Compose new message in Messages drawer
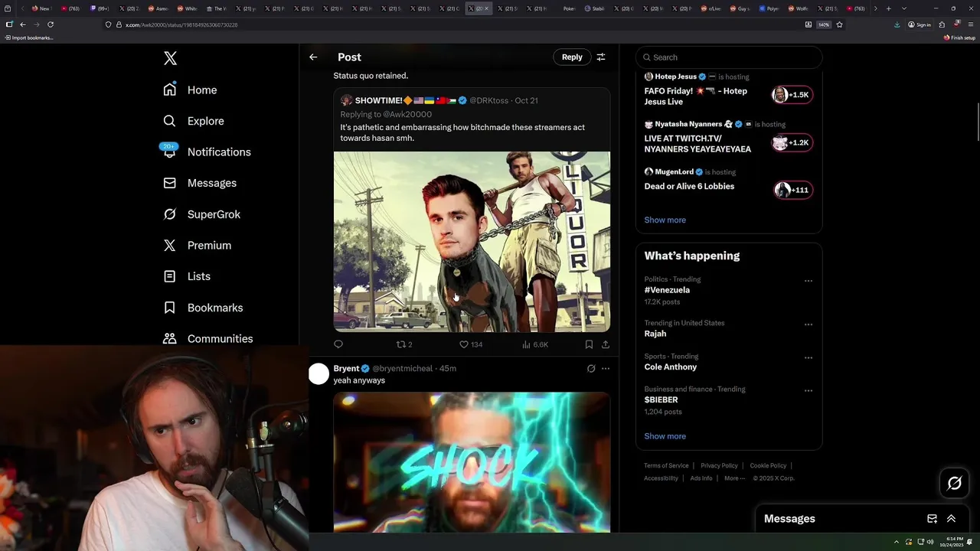Viewport: 980px width, 551px height. pos(932,519)
